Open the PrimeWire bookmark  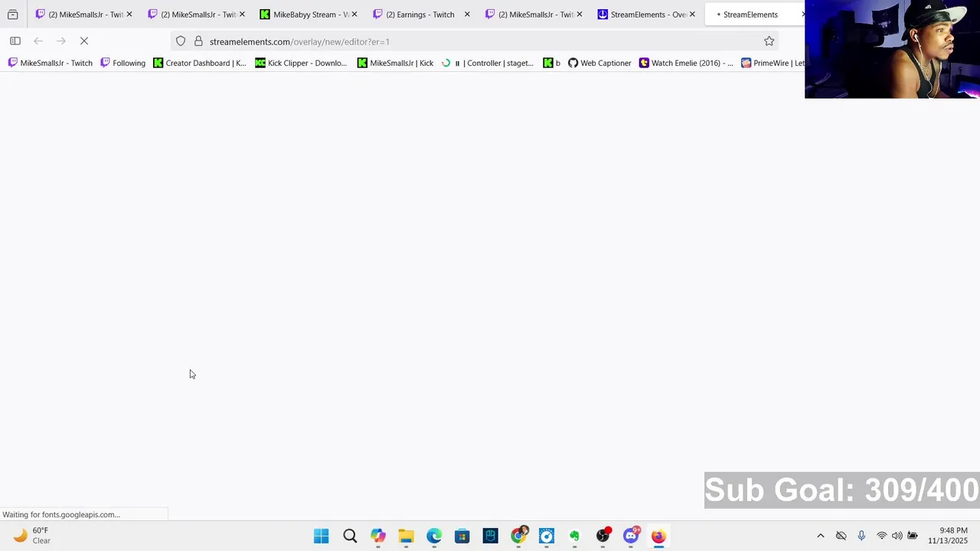tap(772, 63)
